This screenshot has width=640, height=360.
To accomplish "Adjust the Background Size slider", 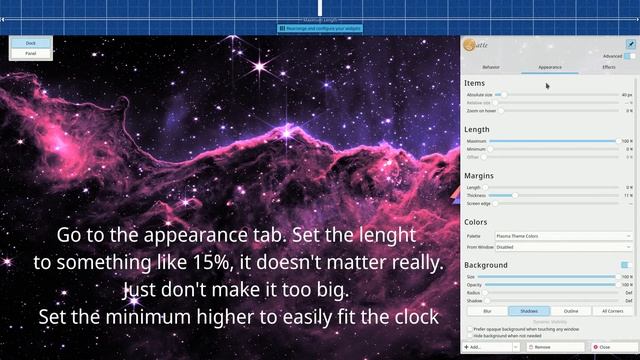I will [x=548, y=277].
